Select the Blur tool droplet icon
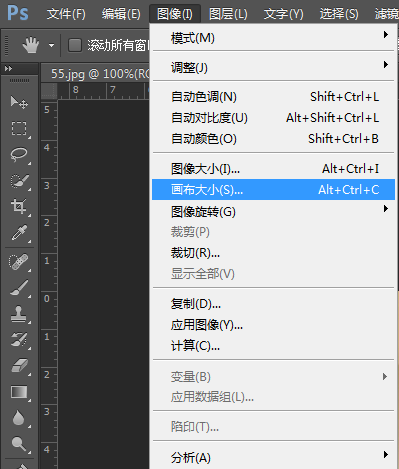 pos(18,418)
